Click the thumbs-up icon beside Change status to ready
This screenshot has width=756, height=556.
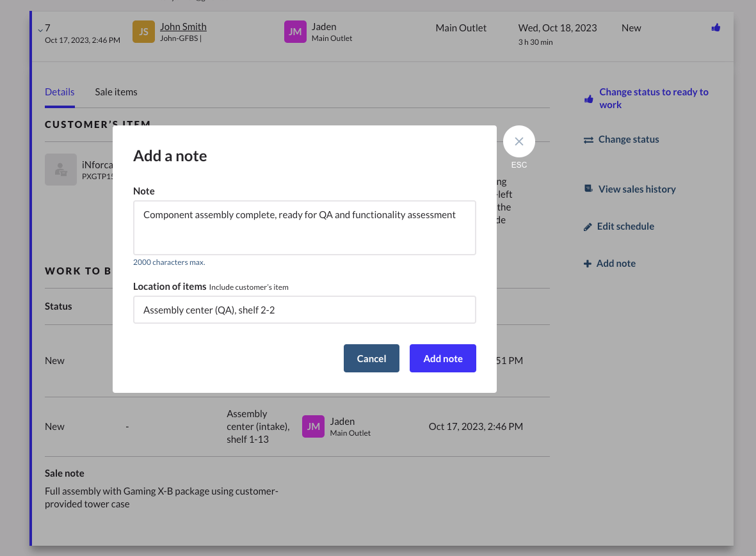tap(588, 99)
